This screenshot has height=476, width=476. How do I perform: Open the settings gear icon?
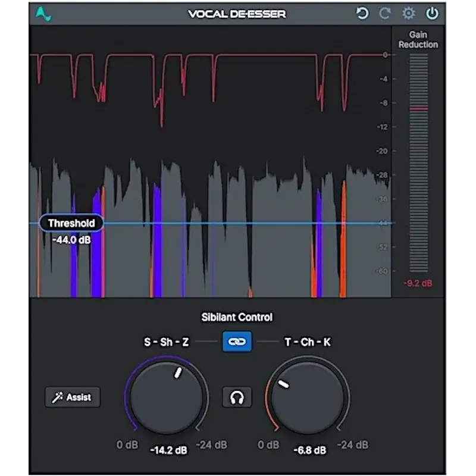(x=408, y=13)
